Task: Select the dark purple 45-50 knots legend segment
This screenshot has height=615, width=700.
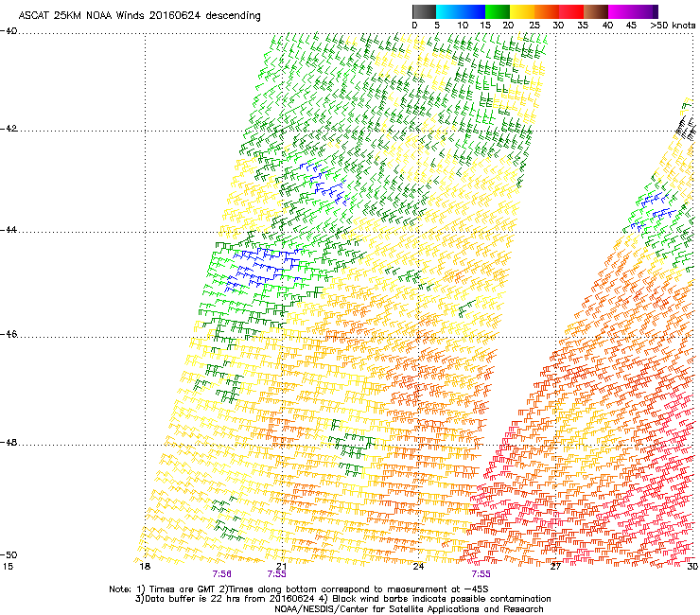Action: coord(645,11)
